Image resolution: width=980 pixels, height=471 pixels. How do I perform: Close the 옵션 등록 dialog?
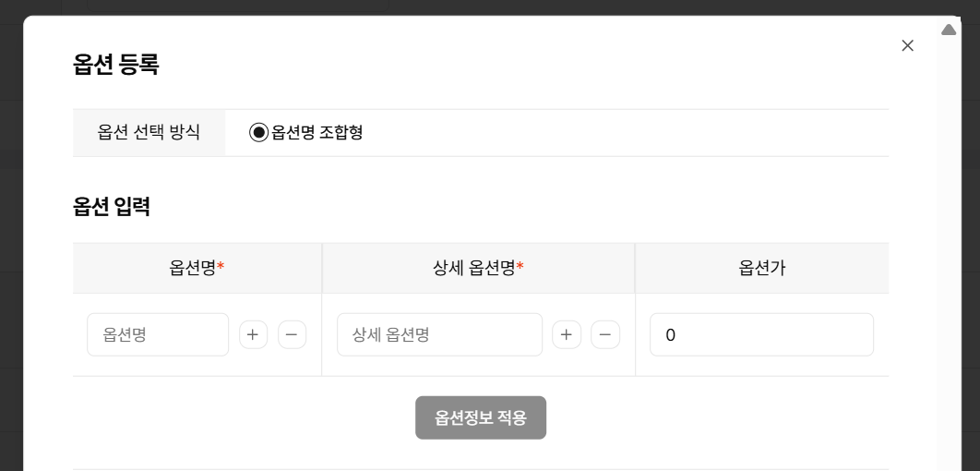[x=907, y=45]
